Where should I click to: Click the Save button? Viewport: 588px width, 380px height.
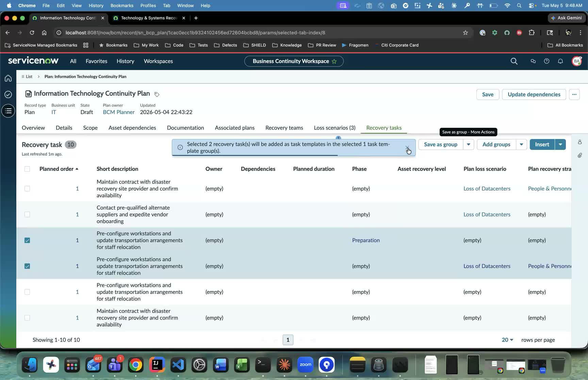coord(488,94)
